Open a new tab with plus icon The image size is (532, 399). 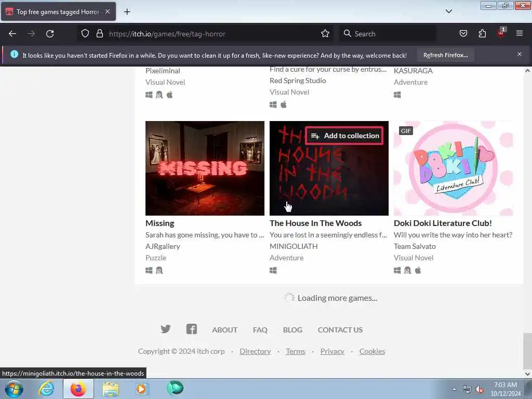[x=127, y=12]
